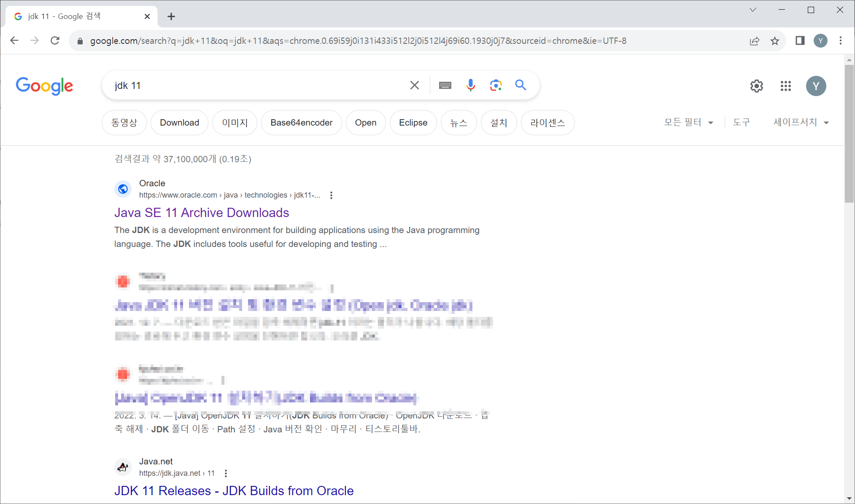Open Google apps grid
855x504 pixels.
786,86
